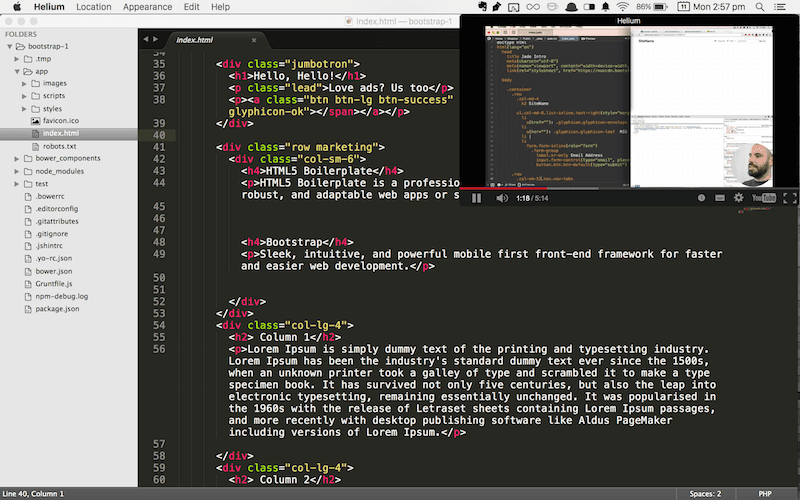The image size is (800, 500).
Task: Enter fullscreen with the fullscreen icon
Action: coord(789,198)
